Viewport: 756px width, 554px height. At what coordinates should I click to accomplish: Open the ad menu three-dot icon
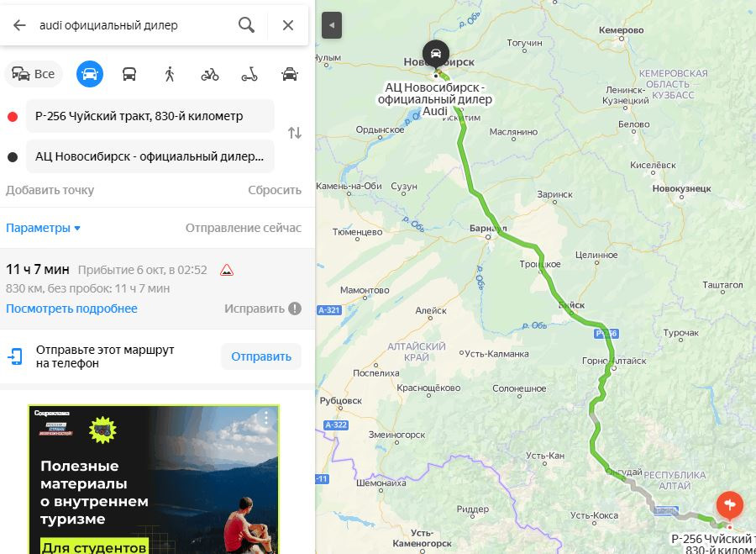tap(265, 418)
